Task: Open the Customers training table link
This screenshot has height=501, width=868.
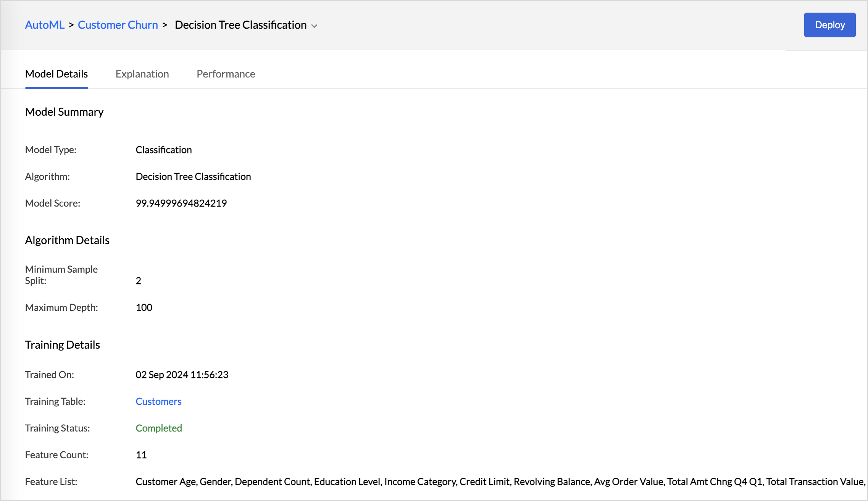Action: point(158,401)
